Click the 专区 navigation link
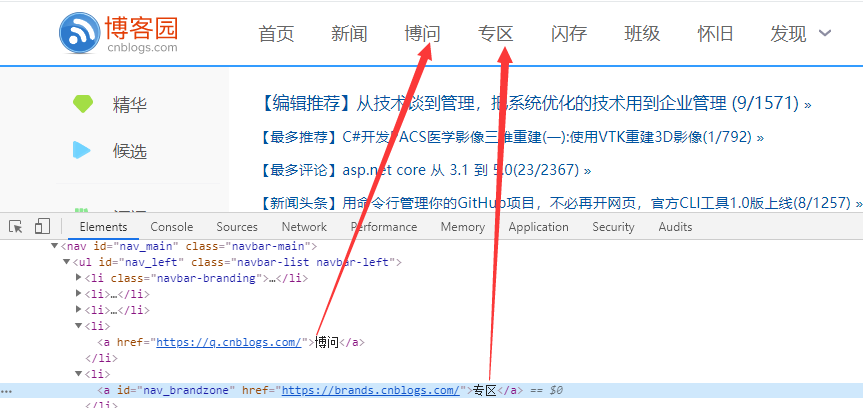Viewport: 863px width, 408px height. (x=496, y=33)
